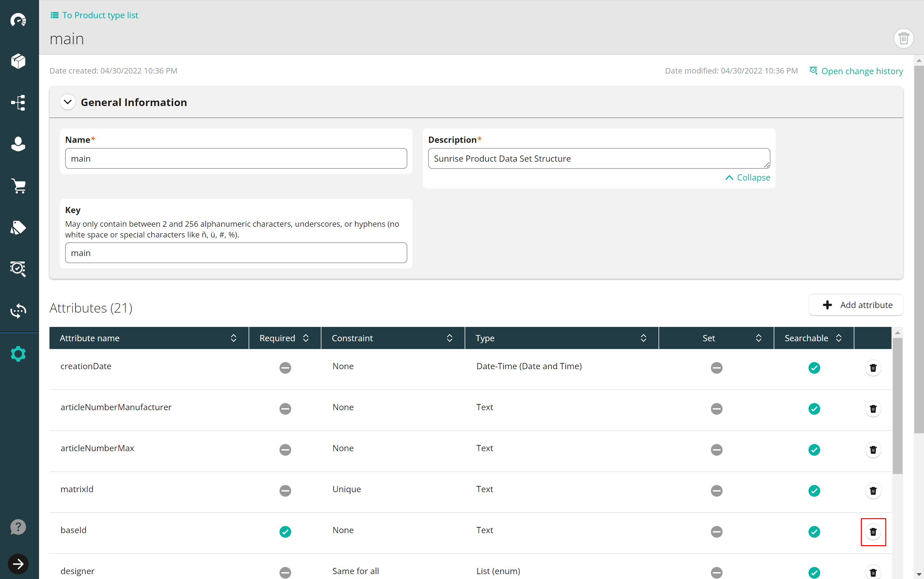This screenshot has width=924, height=579.
Task: Collapse the General Information section chevron
Action: [x=68, y=102]
